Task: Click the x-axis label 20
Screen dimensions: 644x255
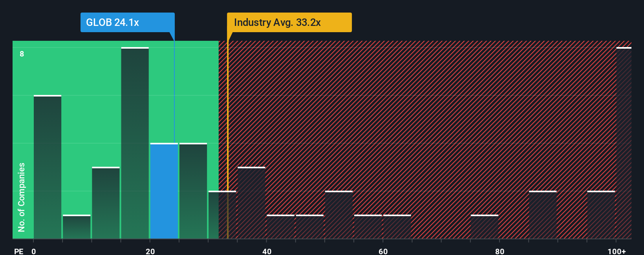Action: point(150,251)
